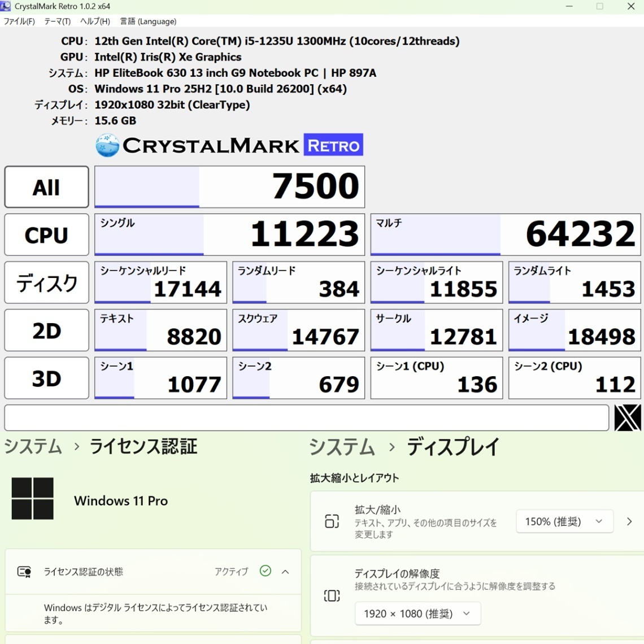Run the 2D benchmark button
This screenshot has width=644, height=644.
46,330
